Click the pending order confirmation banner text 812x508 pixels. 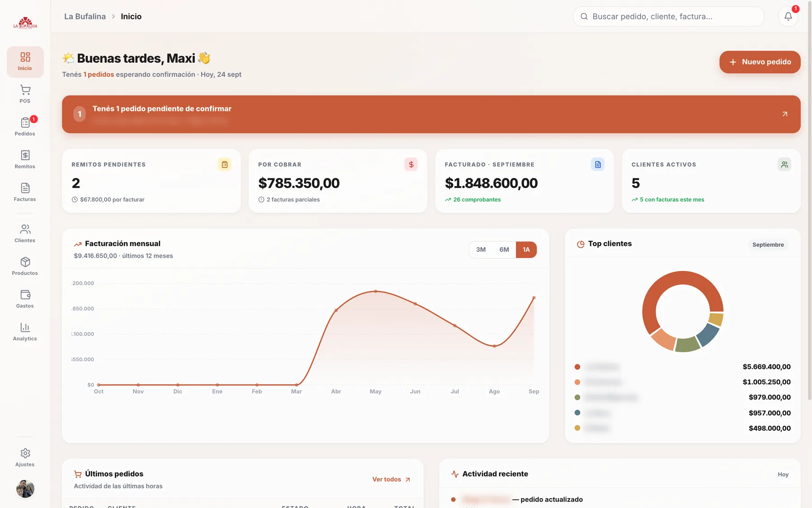[x=162, y=109]
